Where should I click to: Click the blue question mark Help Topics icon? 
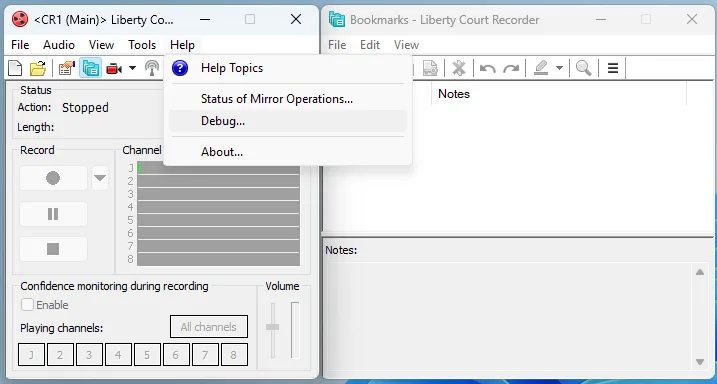coord(180,68)
